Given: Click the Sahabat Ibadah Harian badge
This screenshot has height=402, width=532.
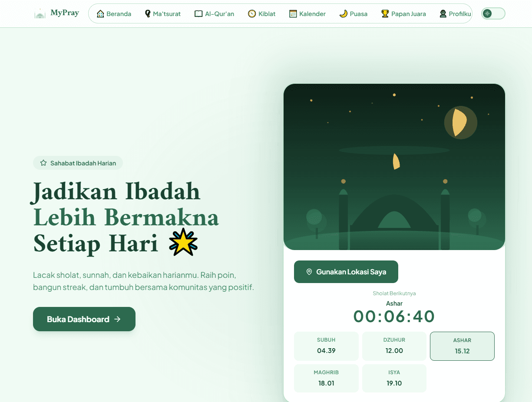Looking at the screenshot, I should (78, 163).
